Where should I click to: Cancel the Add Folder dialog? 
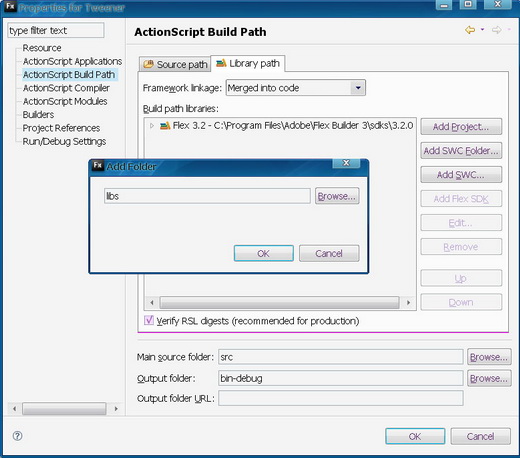coord(329,253)
